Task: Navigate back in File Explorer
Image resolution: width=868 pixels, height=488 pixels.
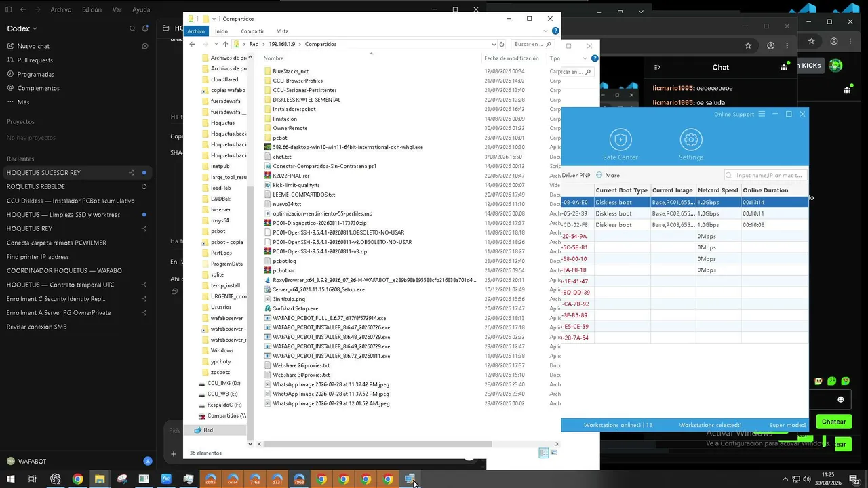Action: pos(192,44)
